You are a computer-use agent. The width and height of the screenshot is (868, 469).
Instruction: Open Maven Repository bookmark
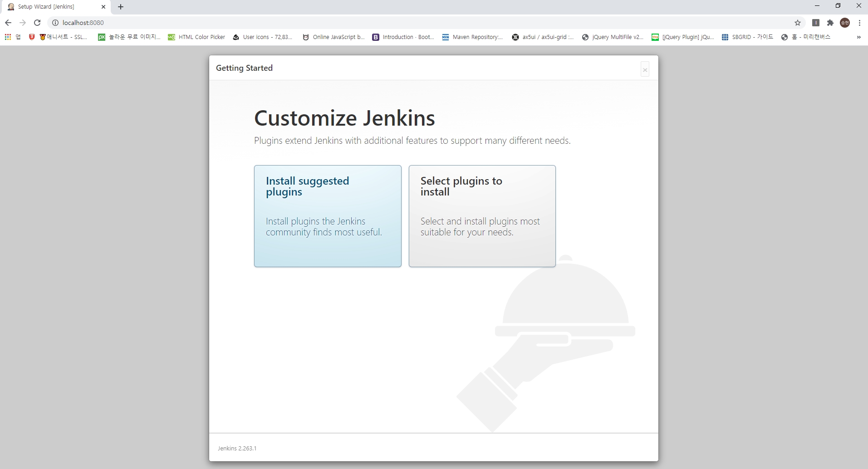(x=473, y=37)
